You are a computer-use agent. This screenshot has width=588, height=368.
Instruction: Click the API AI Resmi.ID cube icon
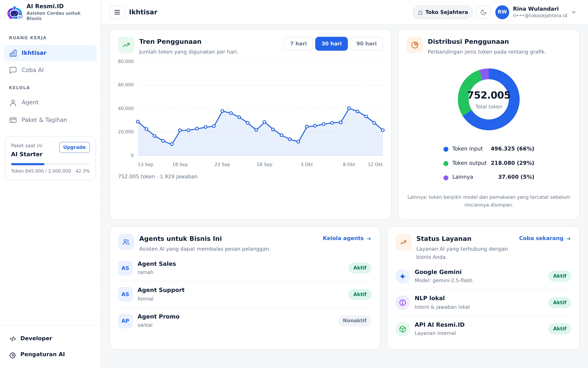pyautogui.click(x=403, y=329)
